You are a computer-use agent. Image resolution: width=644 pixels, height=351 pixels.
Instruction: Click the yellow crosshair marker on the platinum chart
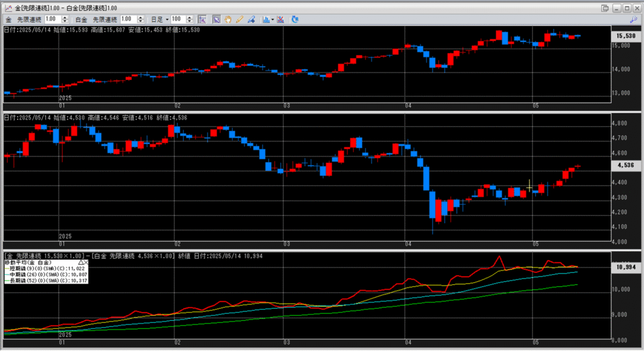[530, 187]
